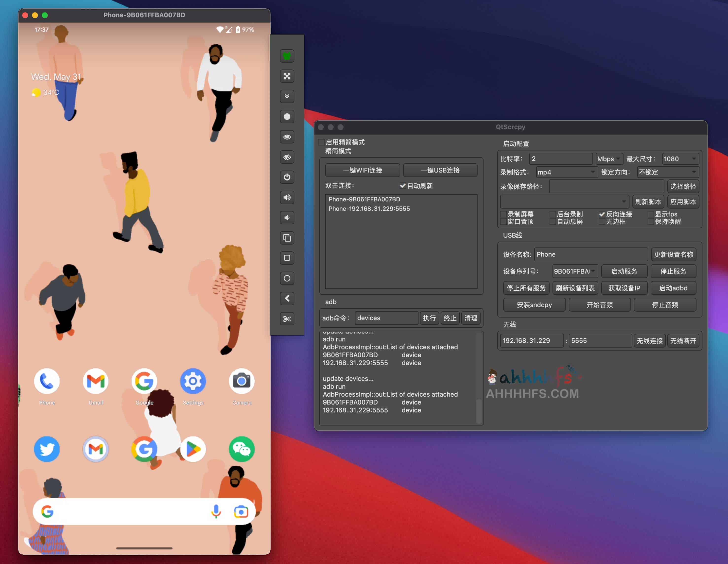Expand the notification bar via double-chevron icon
This screenshot has width=728, height=564.
287,97
